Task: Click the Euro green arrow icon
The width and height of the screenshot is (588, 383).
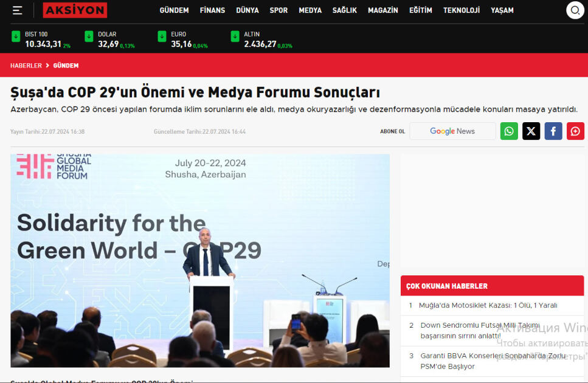Action: pyautogui.click(x=162, y=36)
